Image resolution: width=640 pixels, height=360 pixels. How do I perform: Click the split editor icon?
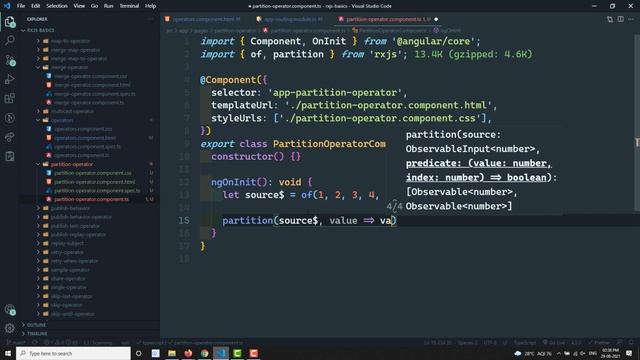[x=620, y=19]
